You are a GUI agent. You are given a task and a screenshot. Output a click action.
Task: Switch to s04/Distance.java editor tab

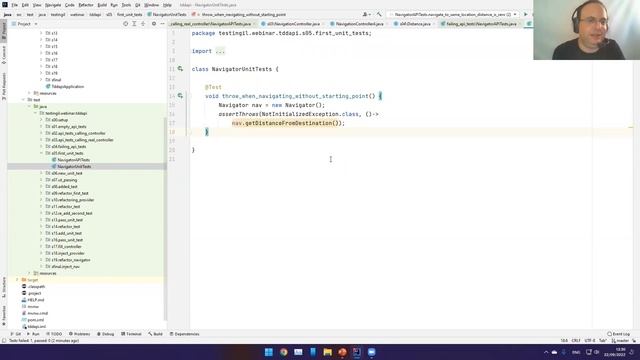pyautogui.click(x=415, y=24)
